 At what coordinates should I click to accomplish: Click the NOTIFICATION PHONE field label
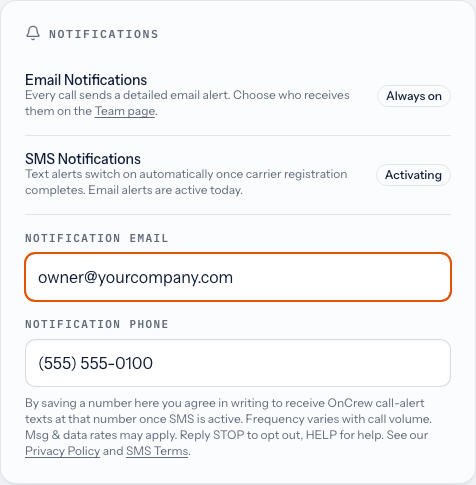click(x=97, y=324)
